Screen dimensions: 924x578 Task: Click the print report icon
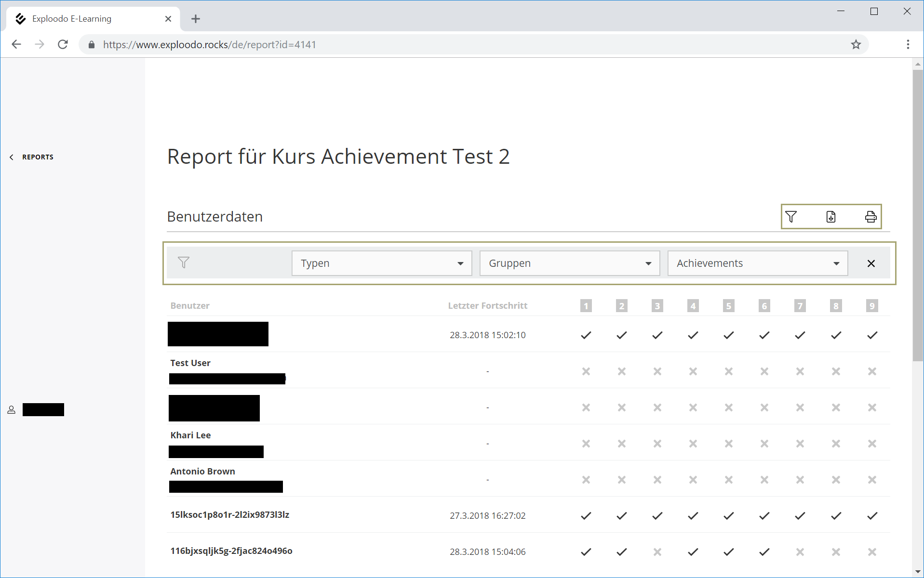[x=870, y=217]
